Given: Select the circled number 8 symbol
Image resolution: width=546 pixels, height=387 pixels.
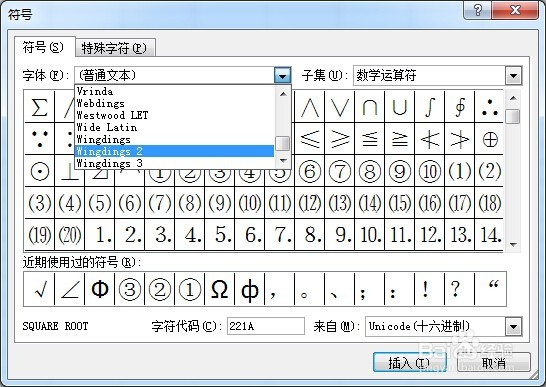Looking at the screenshot, I should pos(369,171).
